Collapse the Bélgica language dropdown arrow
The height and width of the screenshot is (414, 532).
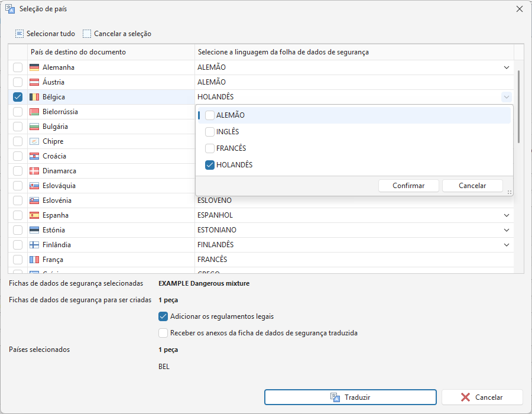[x=506, y=97]
